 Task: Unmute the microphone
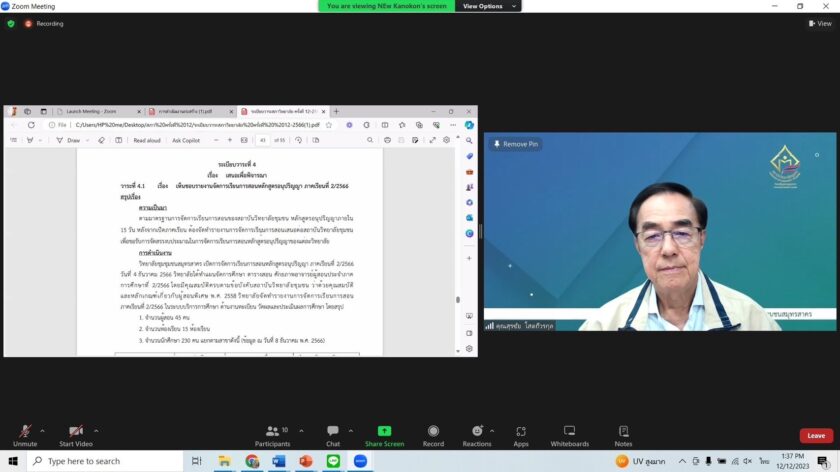coord(25,434)
